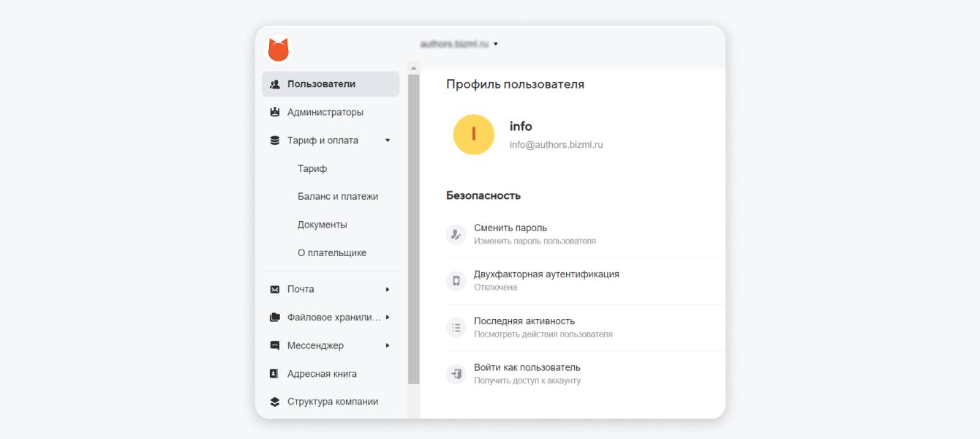Open the Баланс и платежи menu item

point(337,197)
